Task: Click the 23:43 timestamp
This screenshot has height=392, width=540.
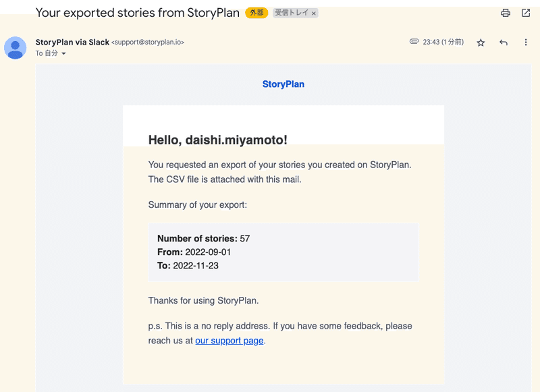Action: [443, 42]
